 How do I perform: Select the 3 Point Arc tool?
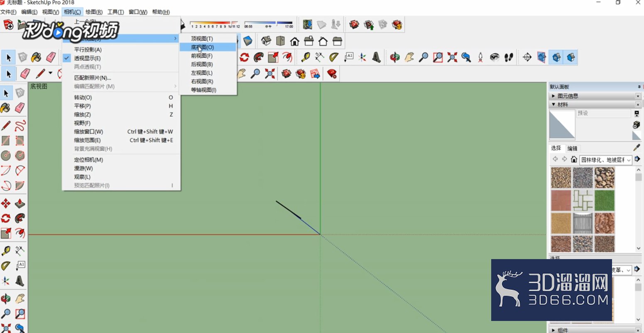click(x=6, y=185)
